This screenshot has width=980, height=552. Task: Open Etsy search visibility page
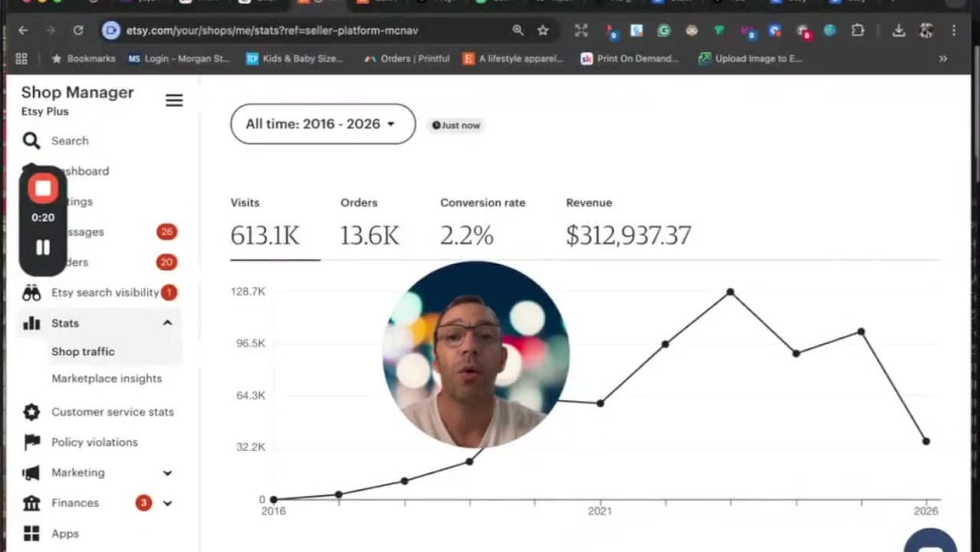[x=105, y=292]
